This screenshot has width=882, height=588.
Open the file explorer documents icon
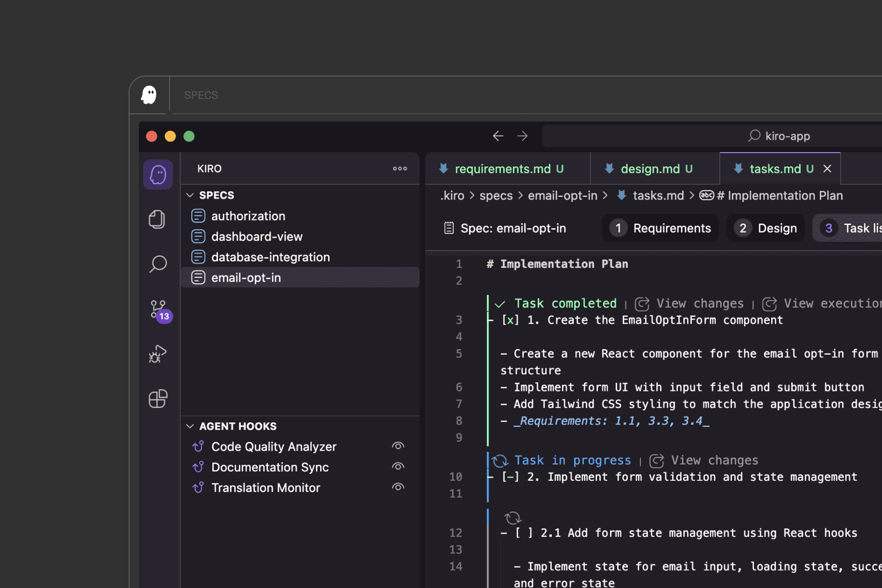pyautogui.click(x=157, y=219)
